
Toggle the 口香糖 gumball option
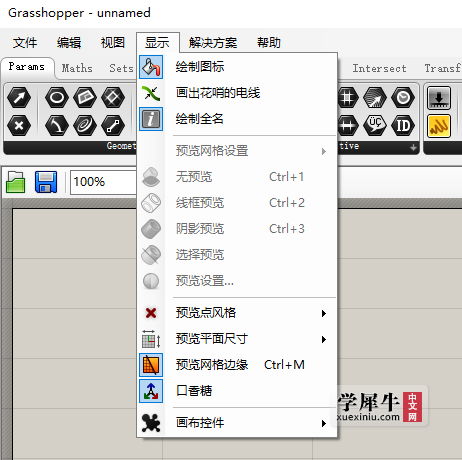[x=237, y=391]
